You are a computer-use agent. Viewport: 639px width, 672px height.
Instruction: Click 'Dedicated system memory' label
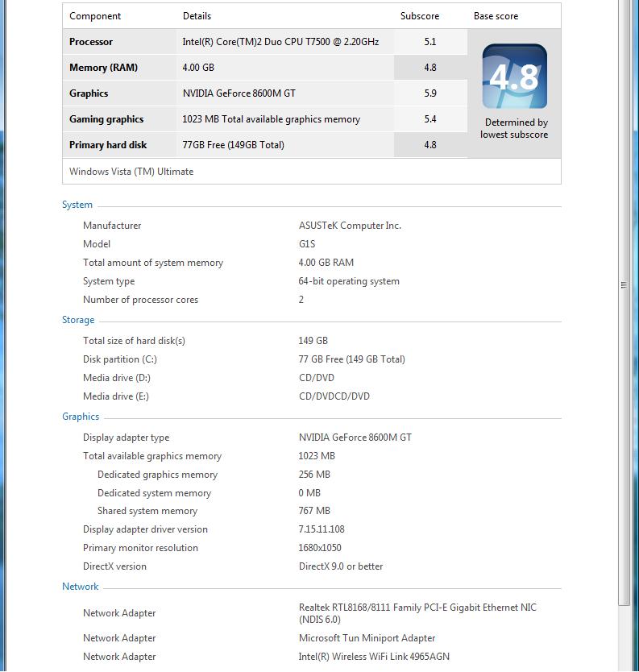click(154, 493)
